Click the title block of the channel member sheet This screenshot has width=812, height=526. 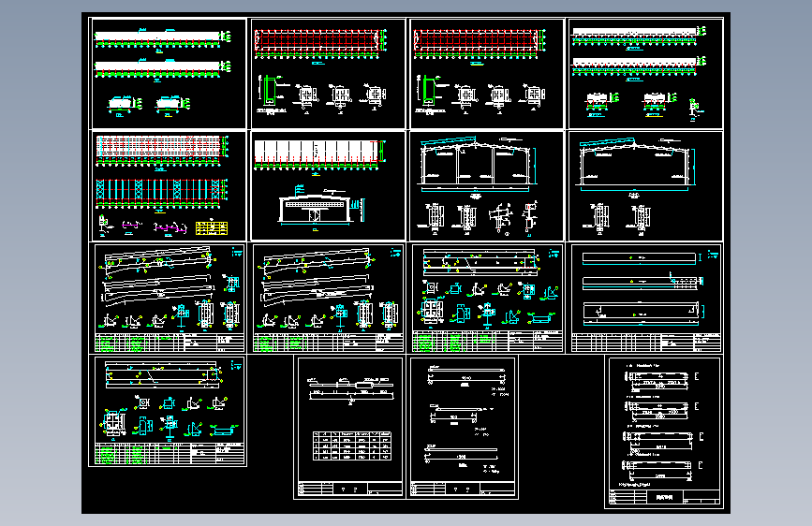coord(664,497)
